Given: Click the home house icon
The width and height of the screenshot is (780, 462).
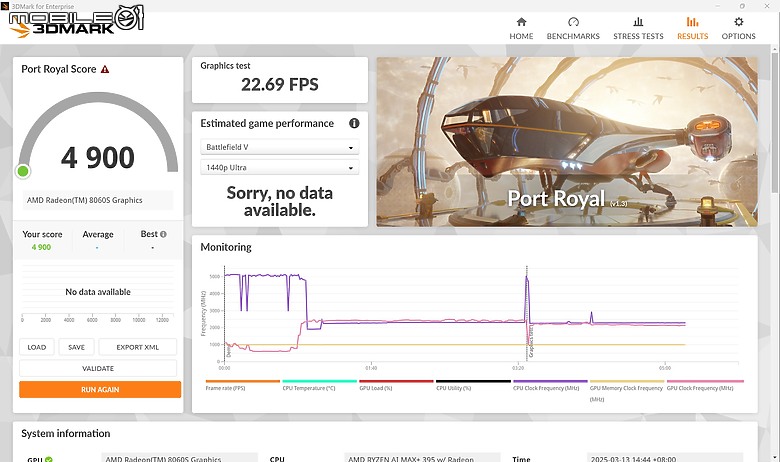Looking at the screenshot, I should pos(521,21).
